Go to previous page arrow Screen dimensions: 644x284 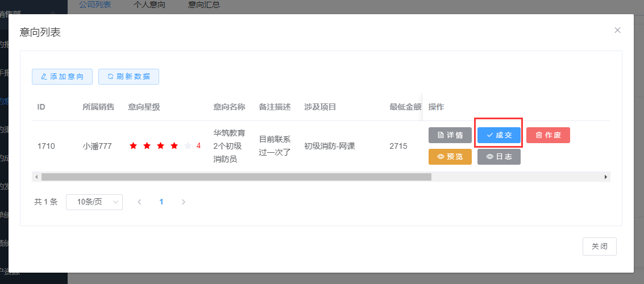139,202
